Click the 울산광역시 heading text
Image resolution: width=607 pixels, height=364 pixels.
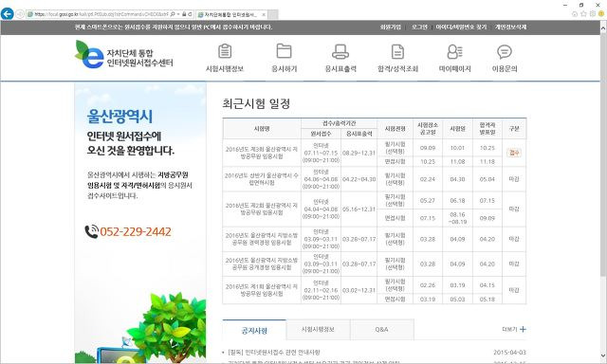tap(120, 117)
